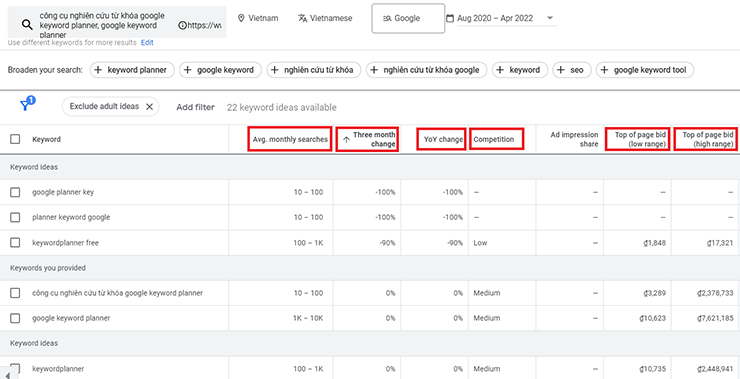Image resolution: width=740 pixels, height=379 pixels.
Task: Open the Google search network selector
Action: [x=408, y=18]
